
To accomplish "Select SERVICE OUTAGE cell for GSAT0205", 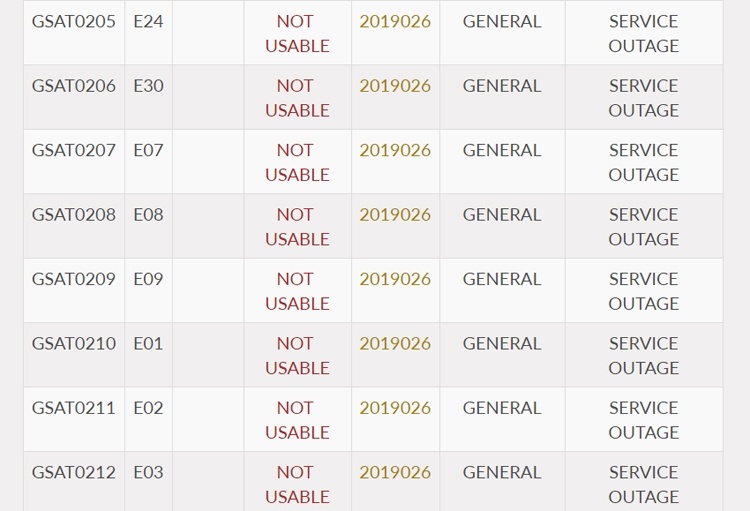I will coord(643,33).
